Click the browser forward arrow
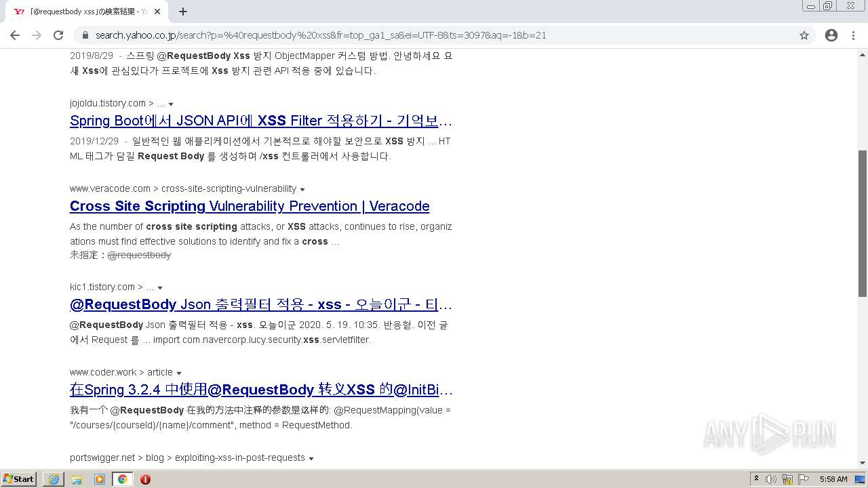868x488 pixels. [x=37, y=35]
